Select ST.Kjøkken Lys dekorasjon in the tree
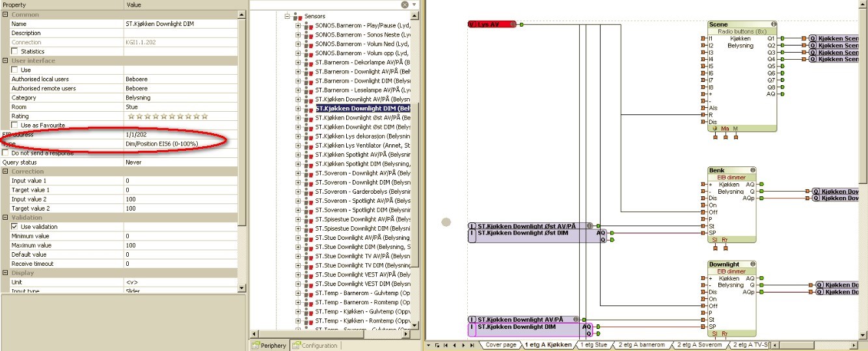This screenshot has height=351, width=868. click(362, 136)
